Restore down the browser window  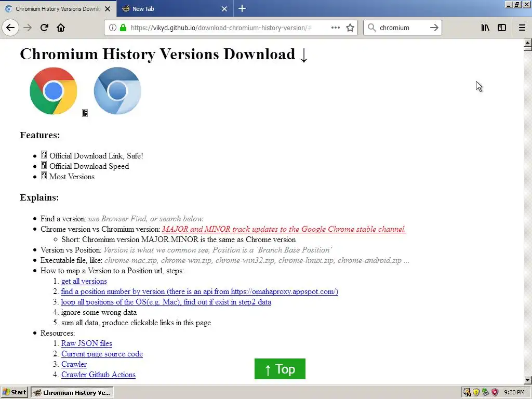517,4
